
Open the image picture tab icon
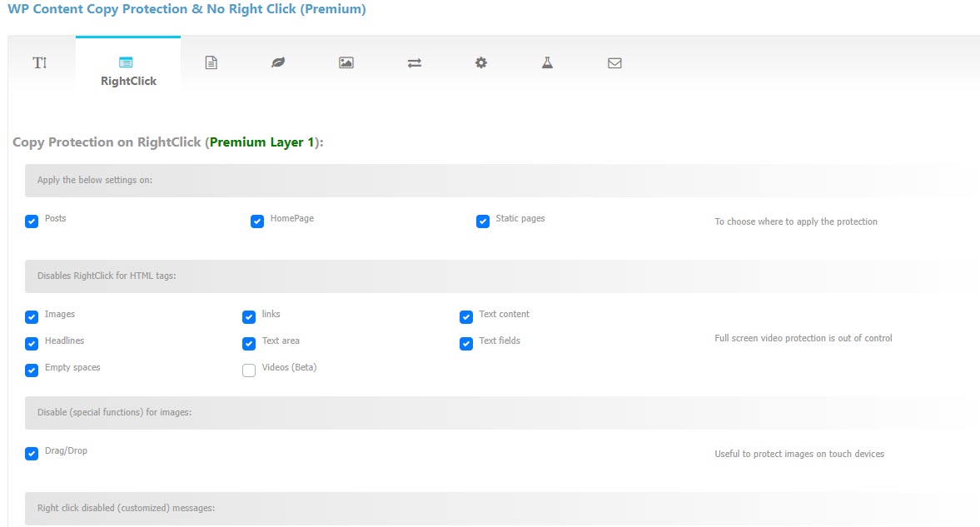coord(346,62)
